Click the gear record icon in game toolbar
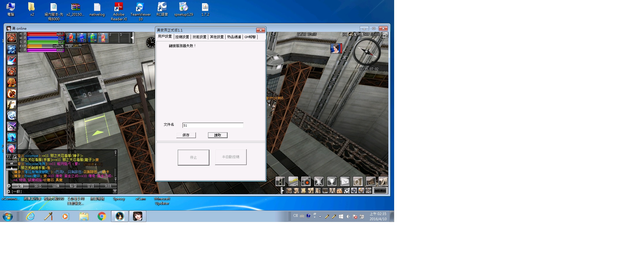The height and width of the screenshot is (263, 644). coord(306,181)
